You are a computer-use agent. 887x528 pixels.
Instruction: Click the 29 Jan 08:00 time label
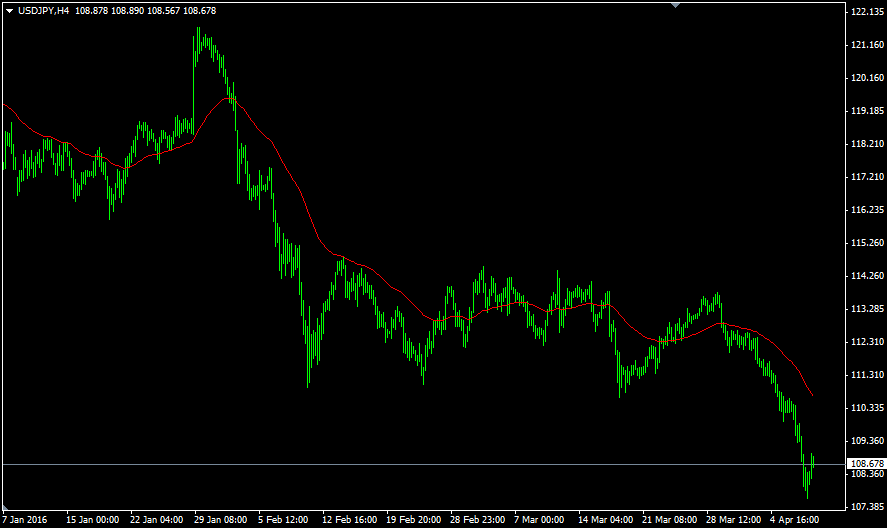tap(221, 520)
